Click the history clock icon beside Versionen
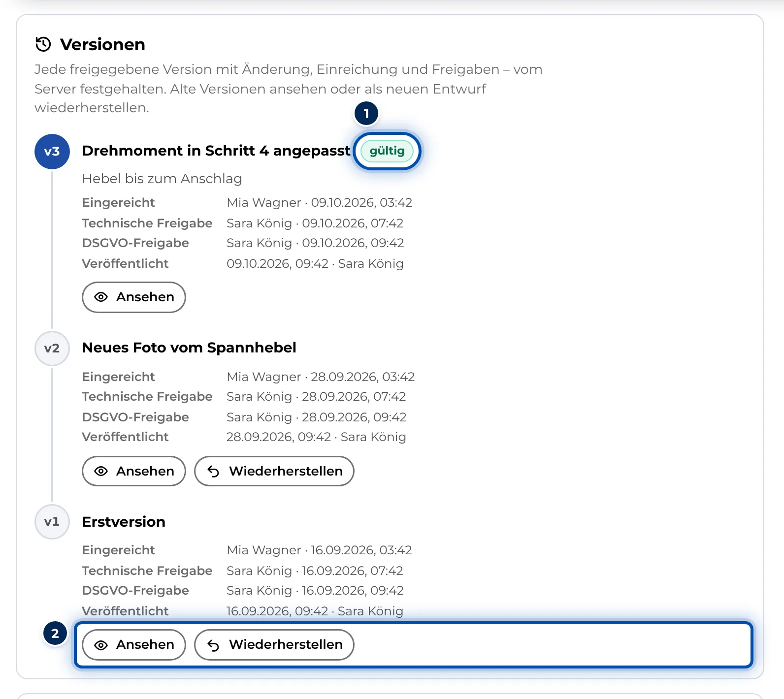 pyautogui.click(x=43, y=44)
